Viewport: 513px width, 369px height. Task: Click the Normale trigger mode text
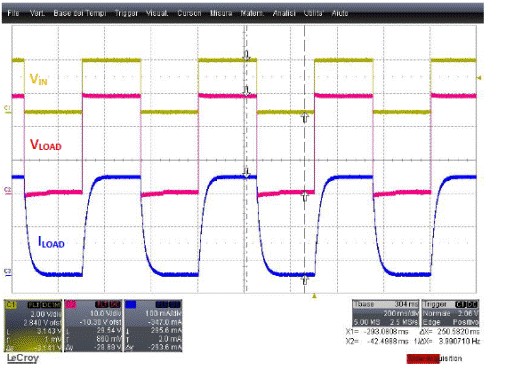point(436,314)
